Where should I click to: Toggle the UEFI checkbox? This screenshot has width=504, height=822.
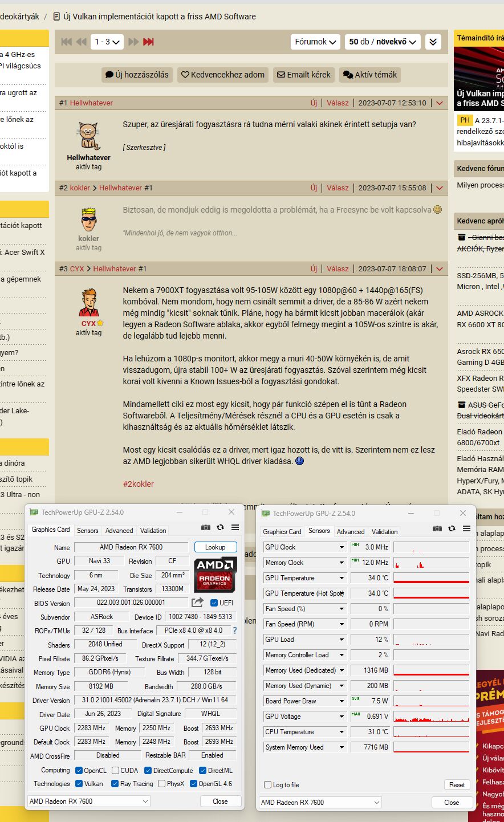pyautogui.click(x=214, y=603)
